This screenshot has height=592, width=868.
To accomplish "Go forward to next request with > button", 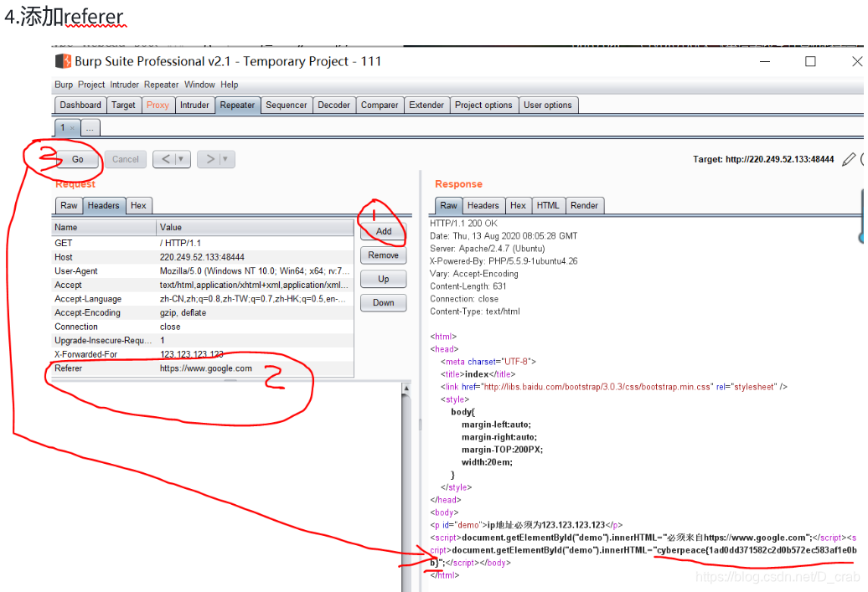I will pyautogui.click(x=210, y=159).
